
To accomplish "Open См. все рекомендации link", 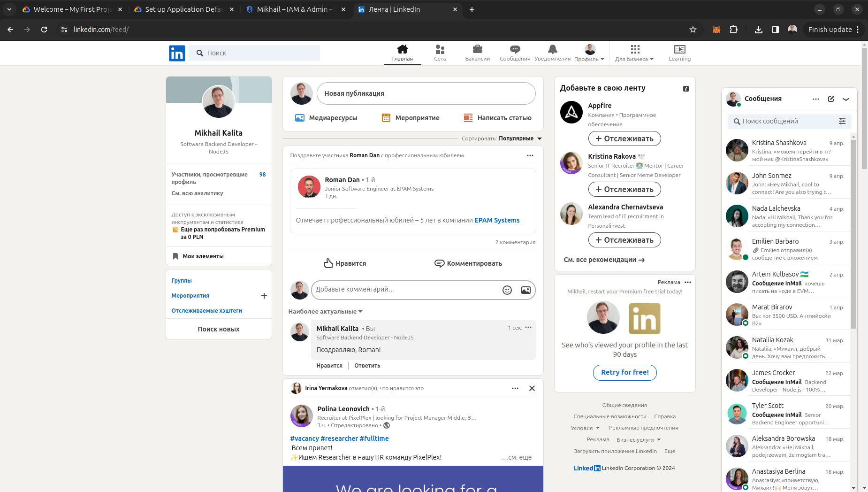I will 604,260.
